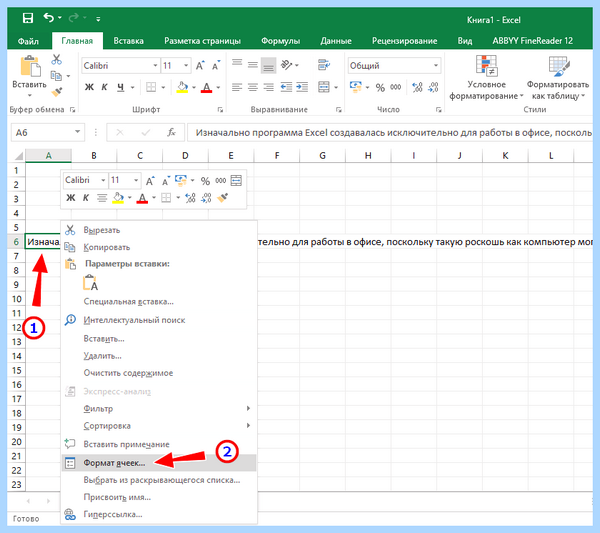Click accounting currency format icon in ribbon
Screen dimensions: 600x533
(355, 87)
